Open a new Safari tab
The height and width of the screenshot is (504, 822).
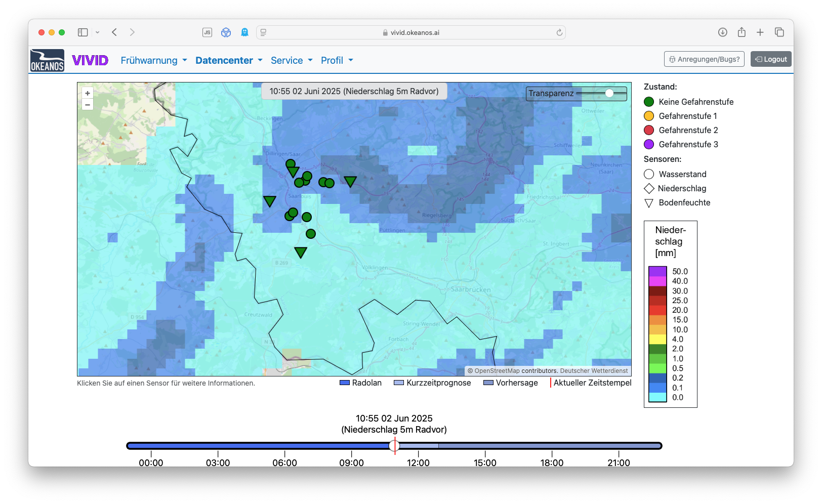pyautogui.click(x=760, y=32)
